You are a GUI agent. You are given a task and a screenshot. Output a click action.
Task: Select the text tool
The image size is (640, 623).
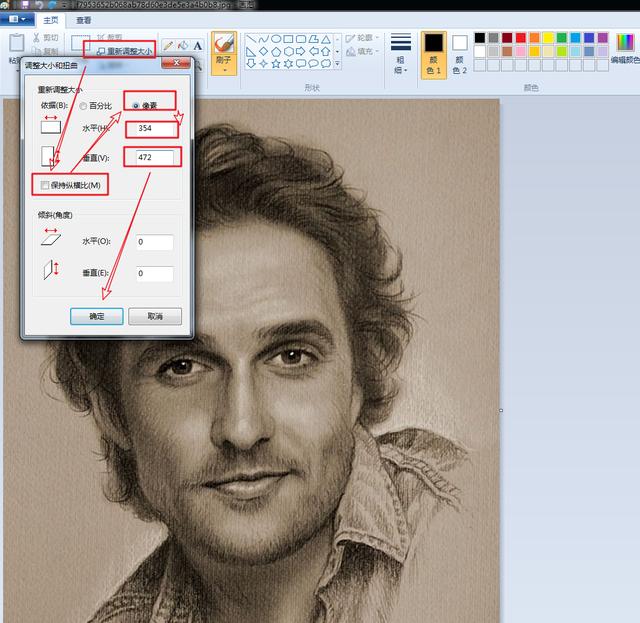(198, 45)
